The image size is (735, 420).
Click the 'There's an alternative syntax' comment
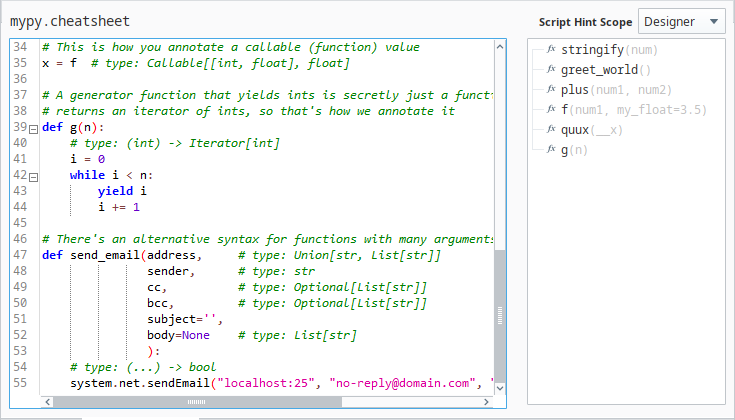[x=267, y=239]
